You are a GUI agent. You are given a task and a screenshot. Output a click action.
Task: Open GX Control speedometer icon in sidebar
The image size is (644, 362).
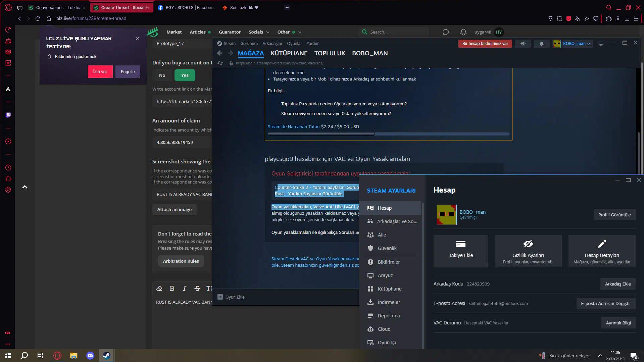[8, 30]
